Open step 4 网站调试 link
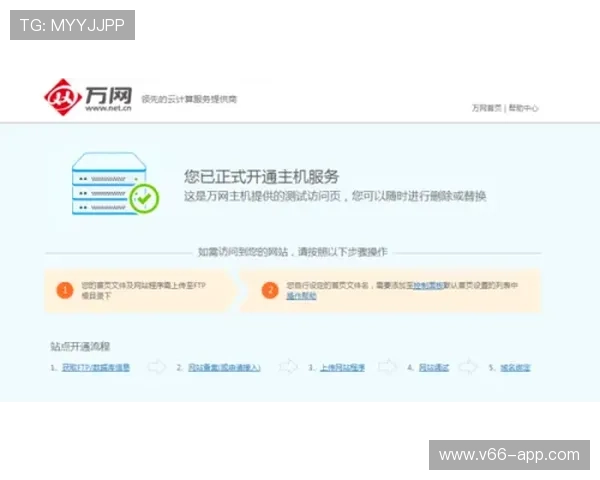600x480 pixels. coord(434,368)
